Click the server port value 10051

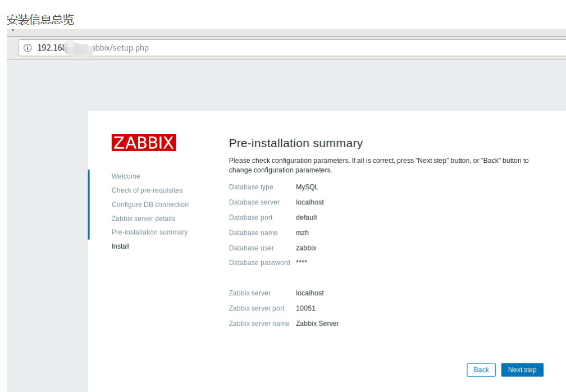click(x=305, y=308)
